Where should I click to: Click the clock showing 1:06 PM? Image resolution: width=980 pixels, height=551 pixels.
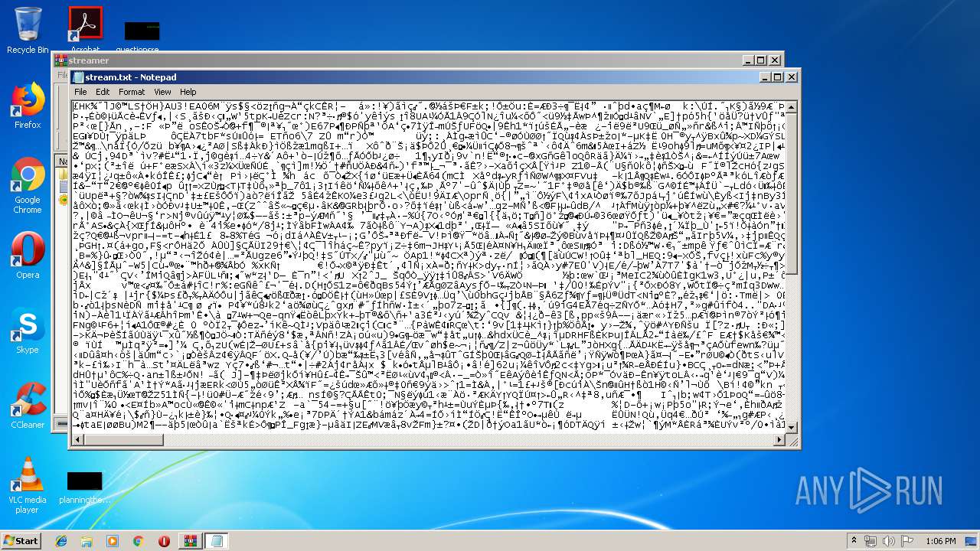tap(940, 541)
